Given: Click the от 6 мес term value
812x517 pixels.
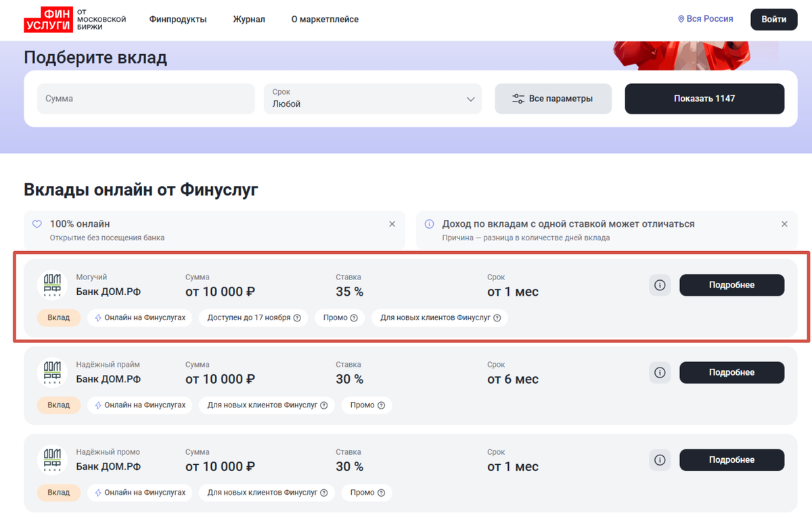Looking at the screenshot, I should coord(513,380).
